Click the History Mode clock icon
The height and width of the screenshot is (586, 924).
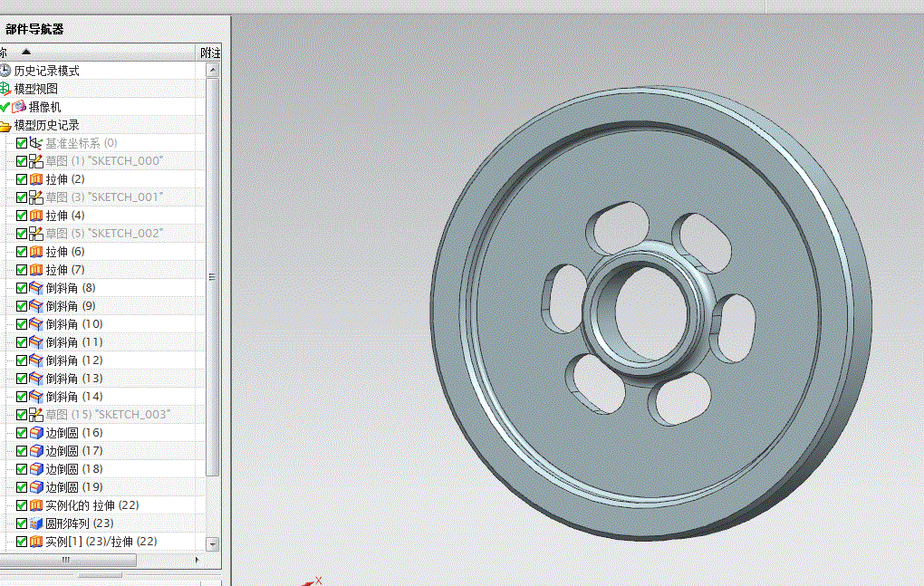[5, 71]
